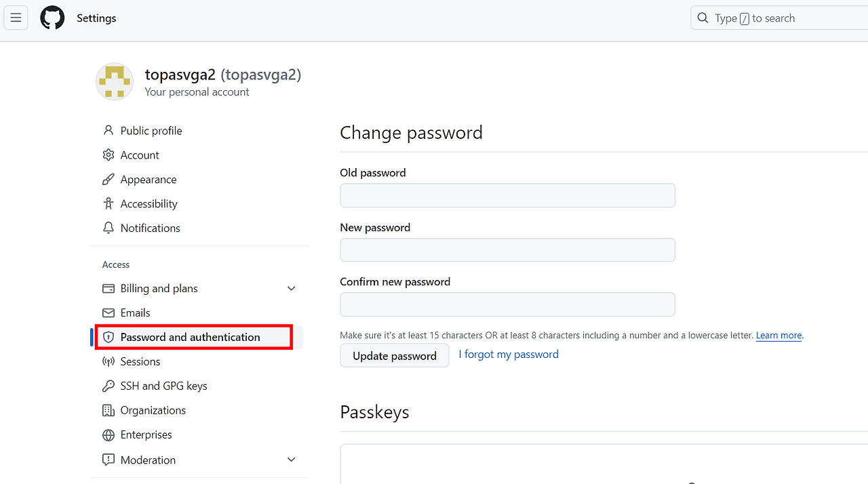The image size is (868, 484).
Task: Click the Appearance paintbrush icon
Action: point(108,179)
